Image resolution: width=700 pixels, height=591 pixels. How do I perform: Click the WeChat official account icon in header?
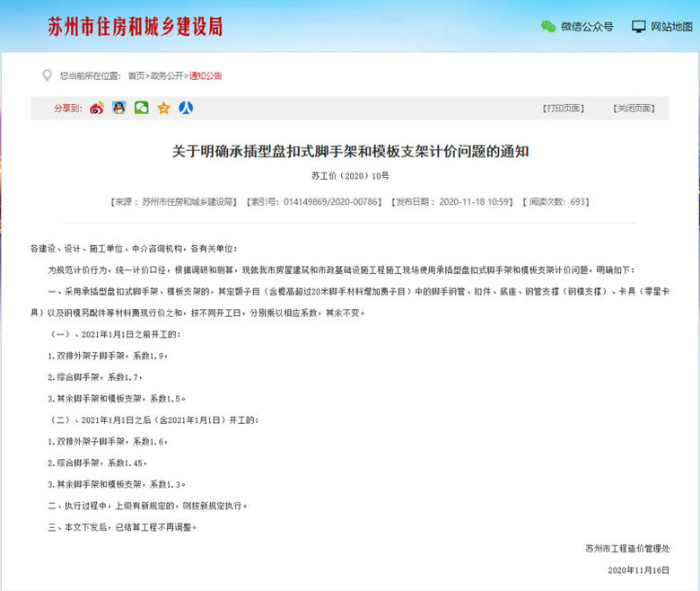click(x=547, y=27)
